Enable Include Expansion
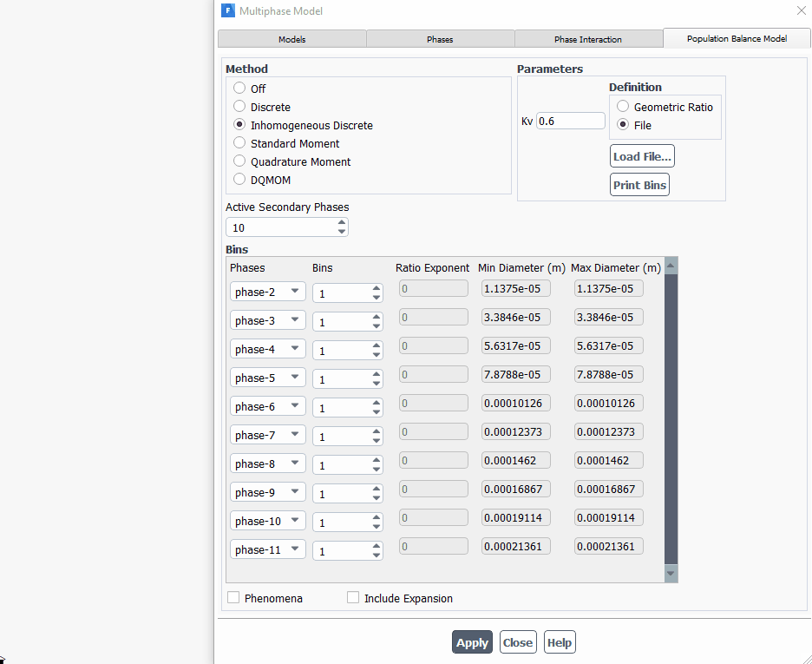Viewport: 812px width, 664px height. tap(353, 596)
